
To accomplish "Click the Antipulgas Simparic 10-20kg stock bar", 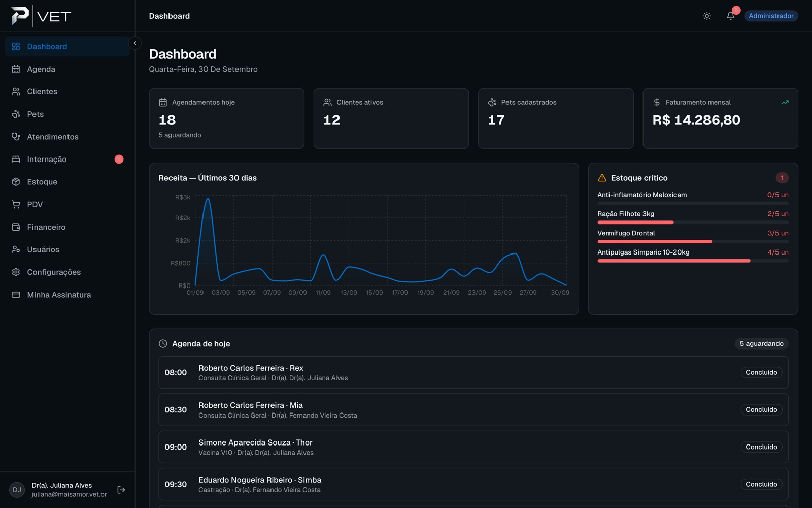I will coord(693,261).
